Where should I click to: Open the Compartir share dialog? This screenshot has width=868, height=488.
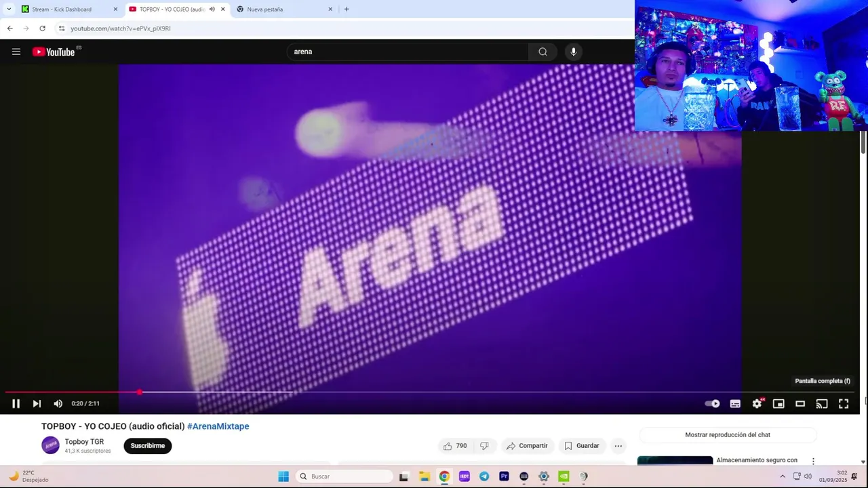click(x=527, y=446)
